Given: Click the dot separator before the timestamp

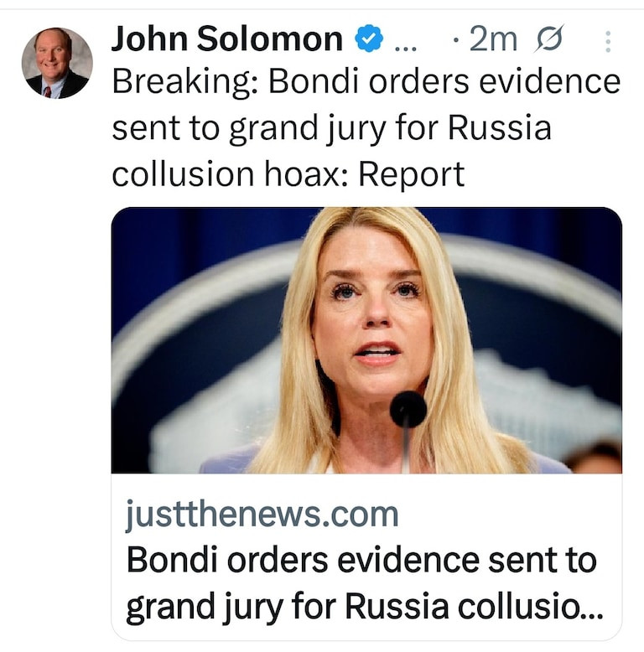Looking at the screenshot, I should pos(454,41).
